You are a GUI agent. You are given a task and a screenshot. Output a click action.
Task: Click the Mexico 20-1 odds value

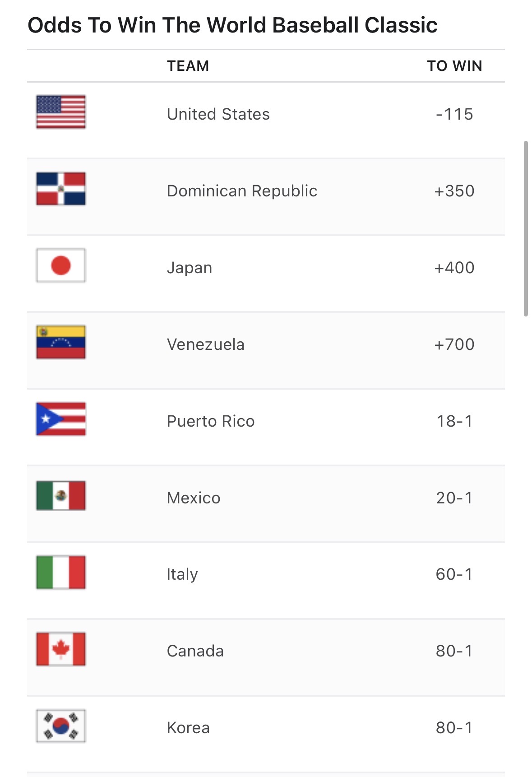[454, 498]
